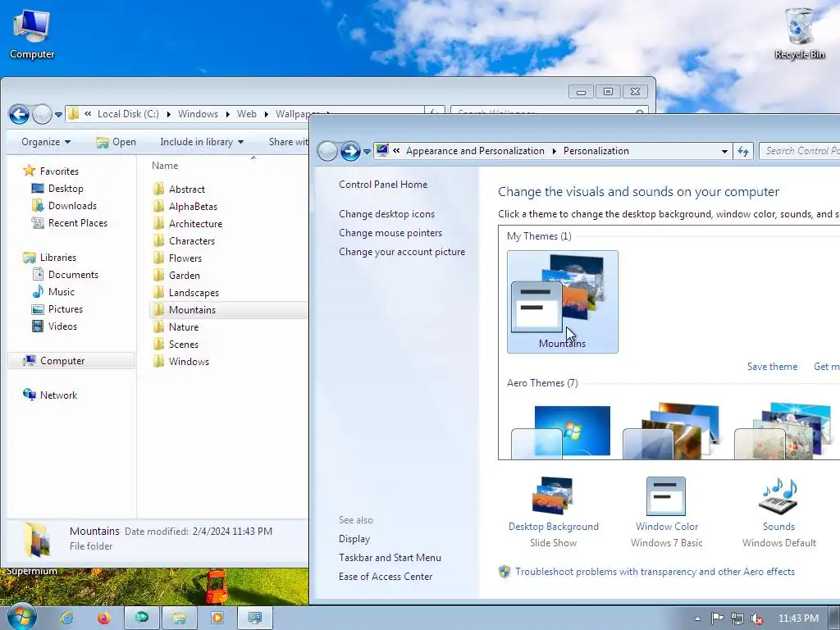
Task: Open Change mouse pointers link
Action: tap(390, 233)
